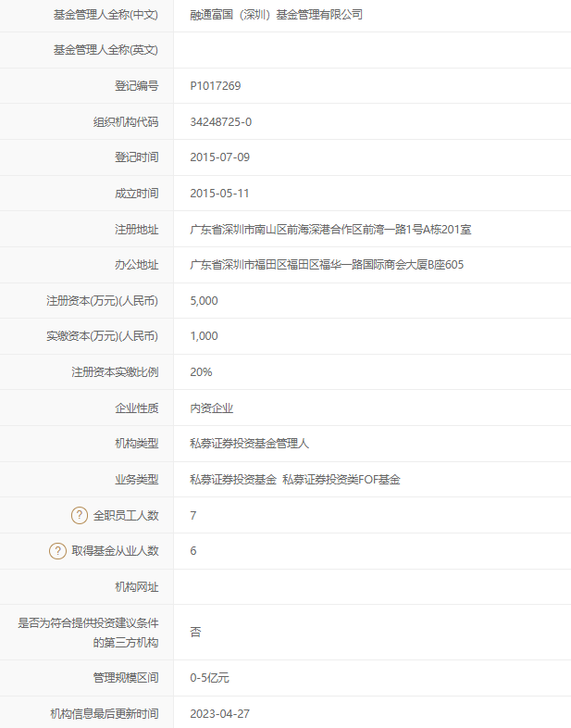Select establishment date 2015-05-11
The image size is (571, 728).
tap(219, 194)
